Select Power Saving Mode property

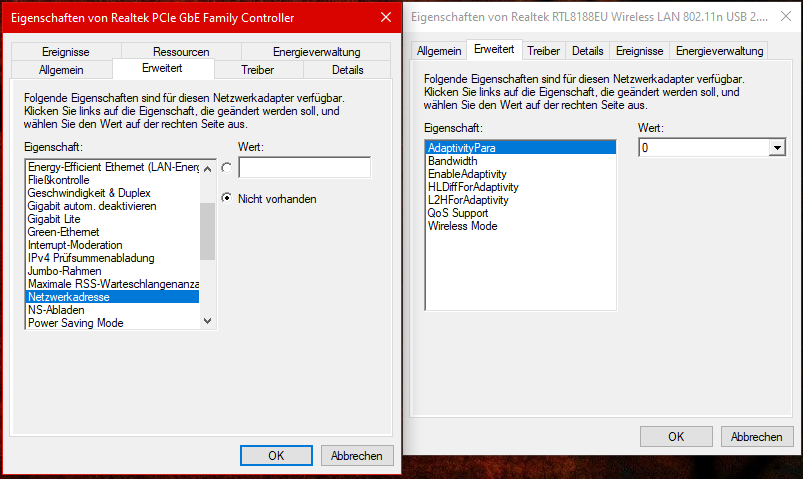tap(113, 323)
